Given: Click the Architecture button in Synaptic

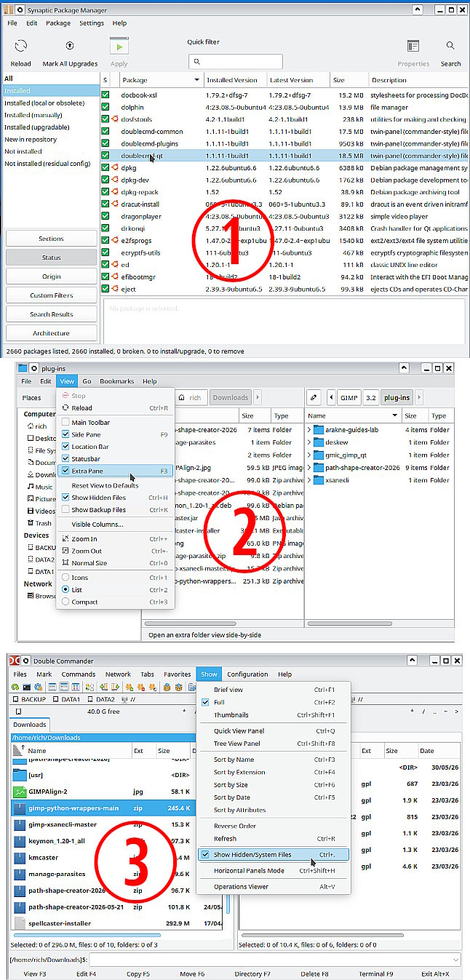Looking at the screenshot, I should pos(51,333).
